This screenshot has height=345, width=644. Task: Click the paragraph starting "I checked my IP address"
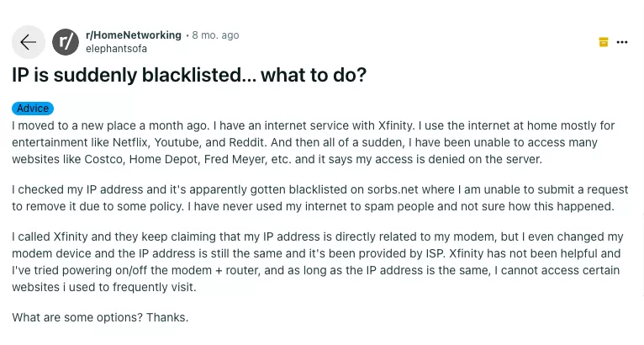tap(319, 198)
